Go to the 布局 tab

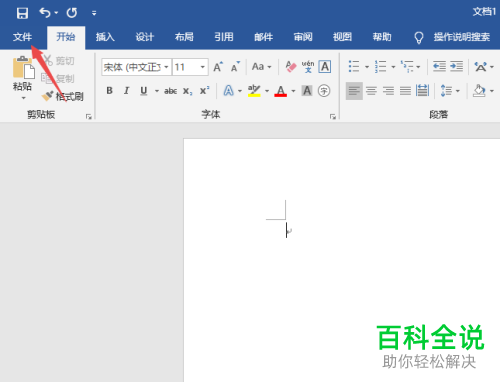click(184, 37)
